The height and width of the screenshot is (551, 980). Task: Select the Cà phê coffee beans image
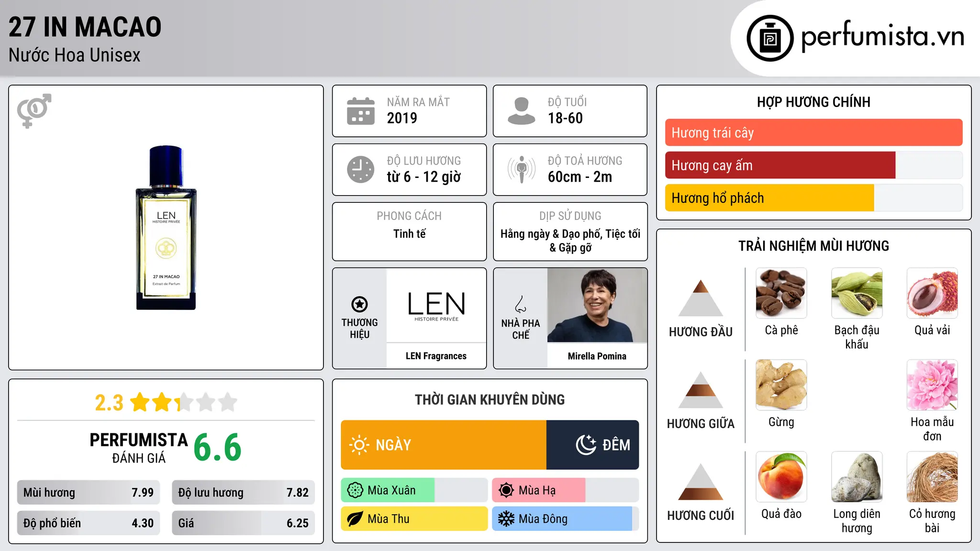point(781,293)
